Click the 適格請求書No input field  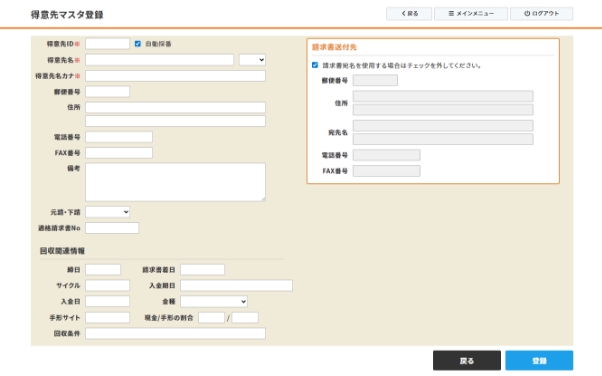coord(112,228)
